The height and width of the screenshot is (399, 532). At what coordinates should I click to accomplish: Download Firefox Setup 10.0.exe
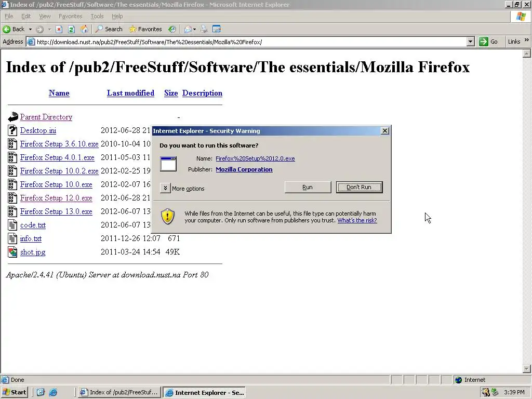coord(56,184)
